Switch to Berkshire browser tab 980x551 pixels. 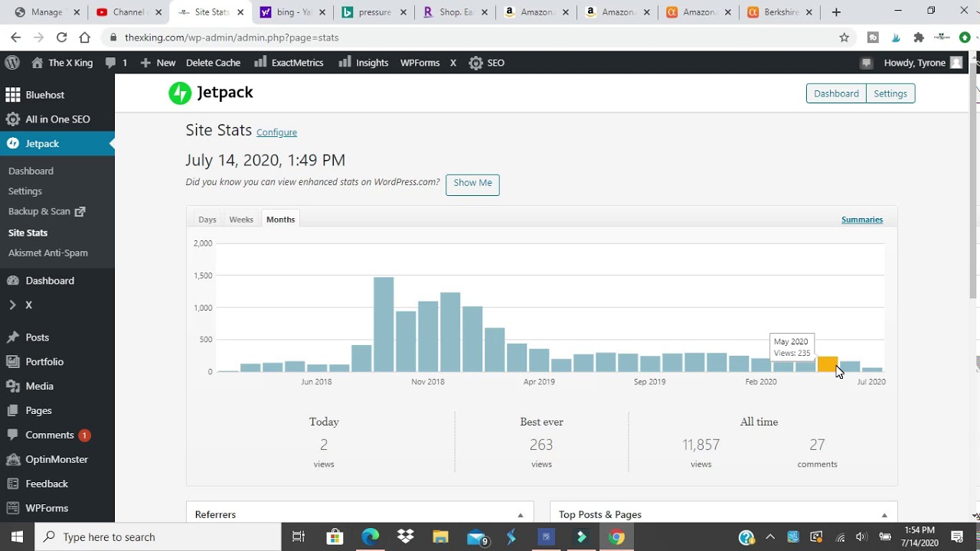click(x=779, y=12)
